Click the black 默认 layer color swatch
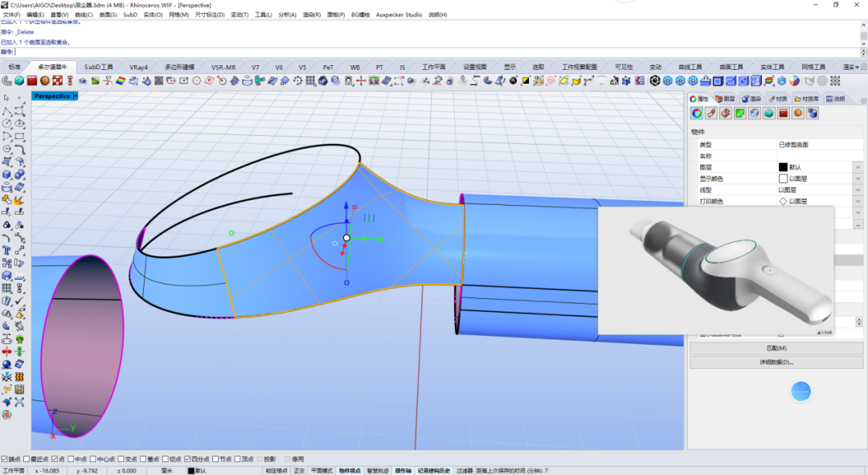The height and width of the screenshot is (475, 868). [783, 167]
